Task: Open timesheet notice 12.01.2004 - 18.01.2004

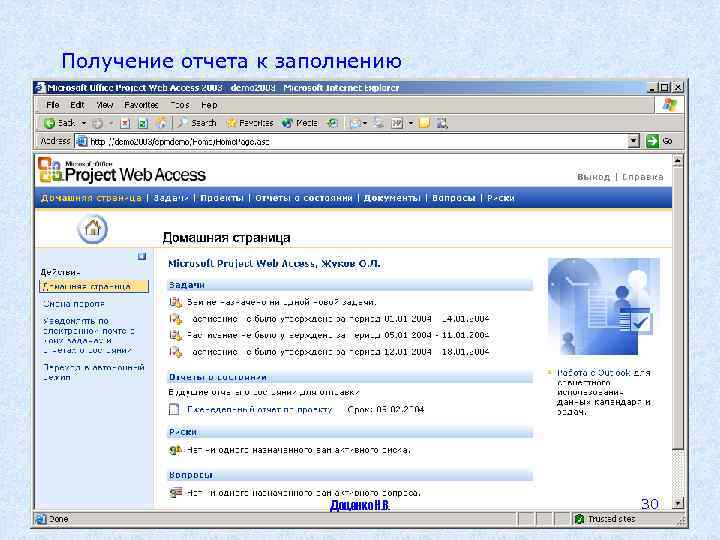Action: (x=338, y=352)
